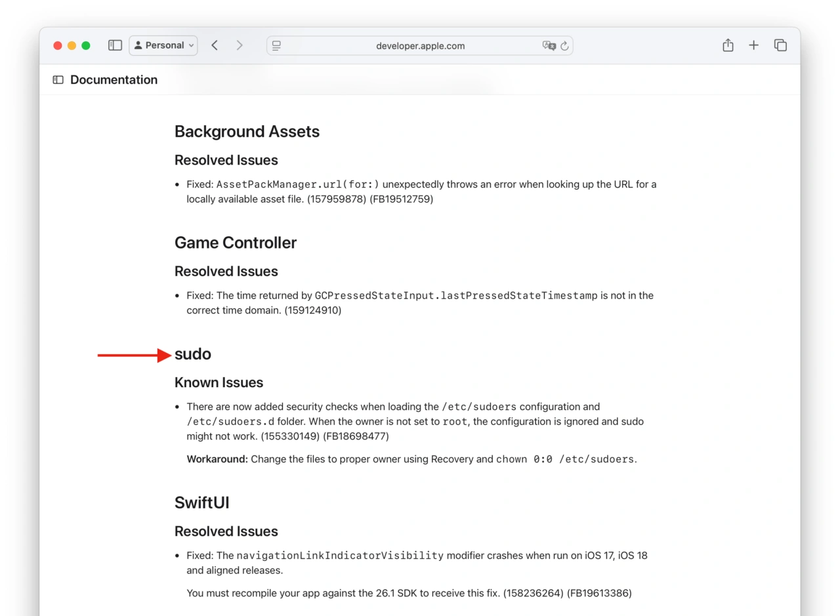Show the tab overview
The width and height of the screenshot is (840, 616).
[x=780, y=45]
